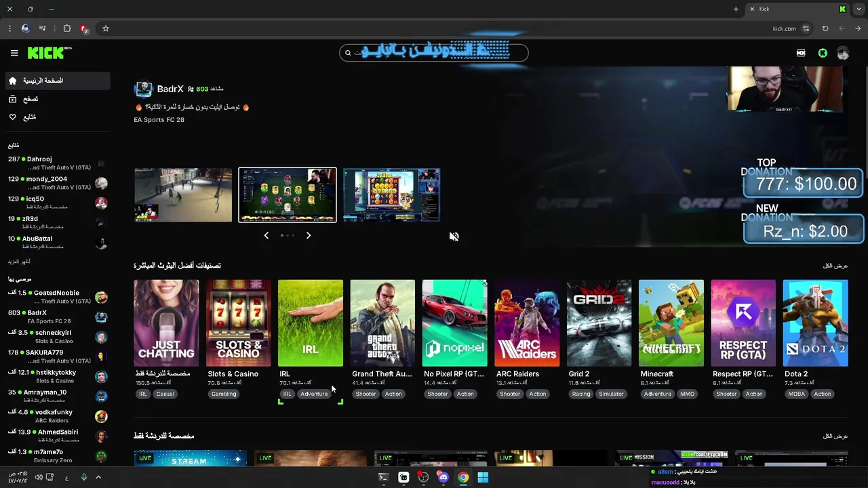The image size is (868, 488).
Task: Open متابع following in sidebar
Action: pos(57,117)
